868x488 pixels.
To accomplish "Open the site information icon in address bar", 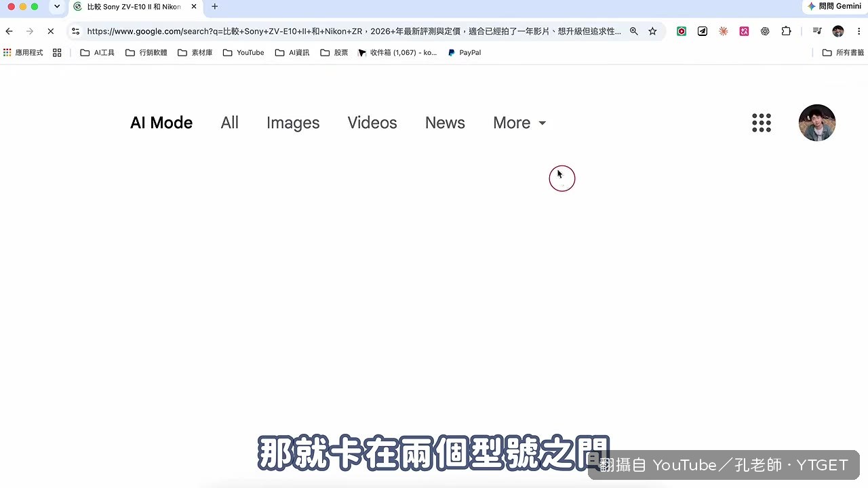I will [76, 31].
